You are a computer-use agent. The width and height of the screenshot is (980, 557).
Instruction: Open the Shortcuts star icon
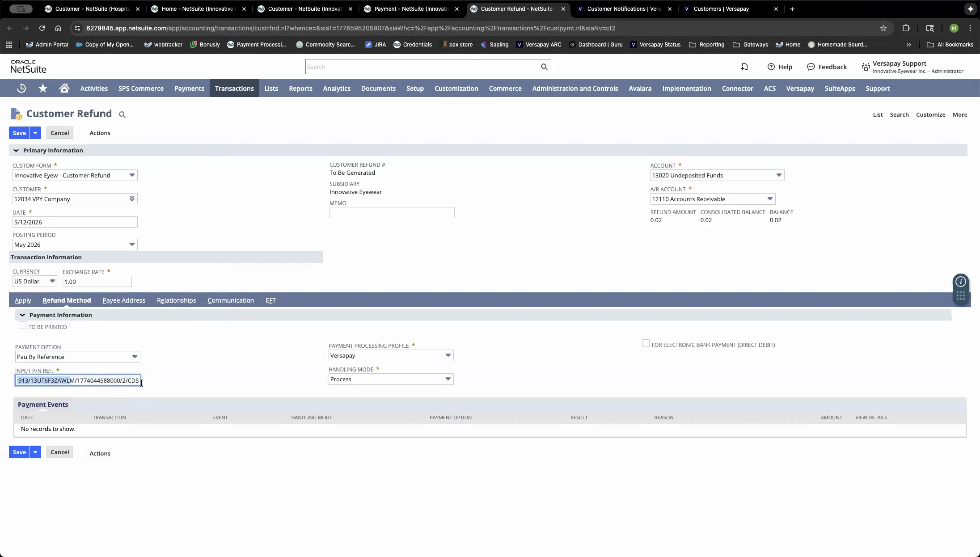43,89
